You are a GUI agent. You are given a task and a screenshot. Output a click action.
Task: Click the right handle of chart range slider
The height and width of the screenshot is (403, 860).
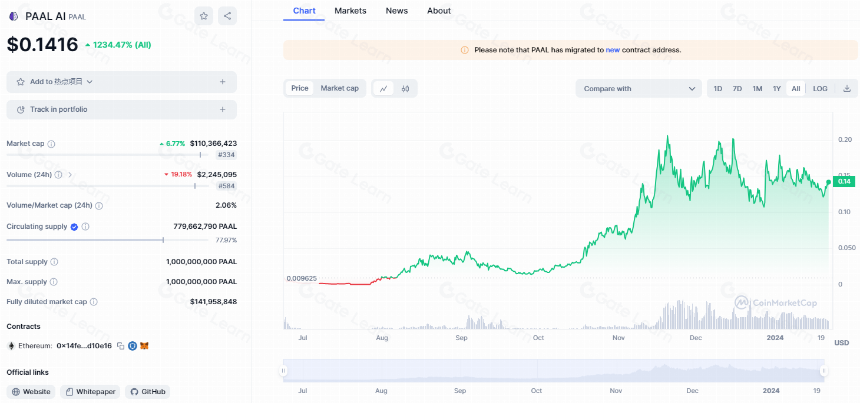click(823, 371)
